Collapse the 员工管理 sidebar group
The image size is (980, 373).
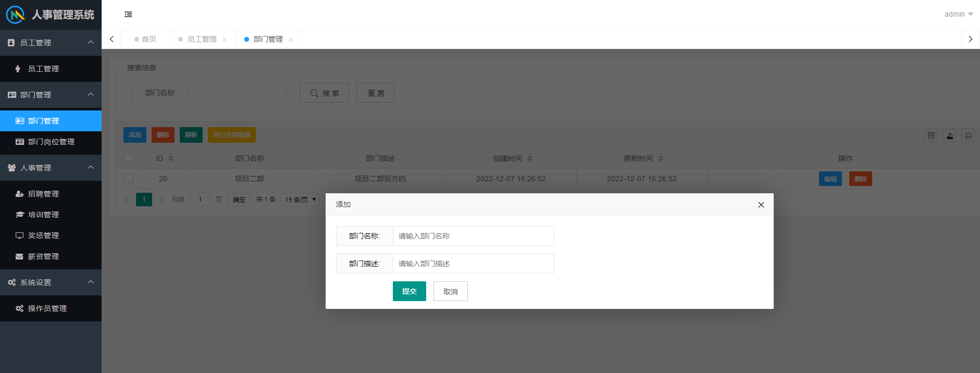pyautogui.click(x=51, y=43)
